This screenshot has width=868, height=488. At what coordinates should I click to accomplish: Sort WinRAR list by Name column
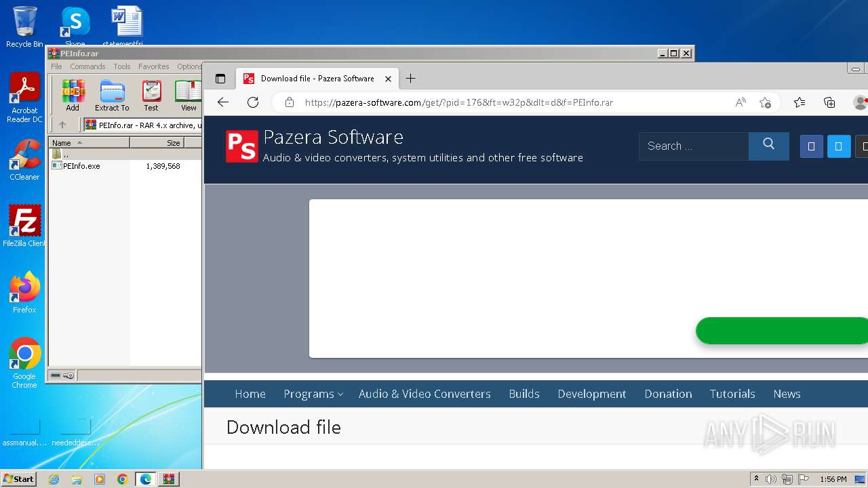pyautogui.click(x=90, y=143)
